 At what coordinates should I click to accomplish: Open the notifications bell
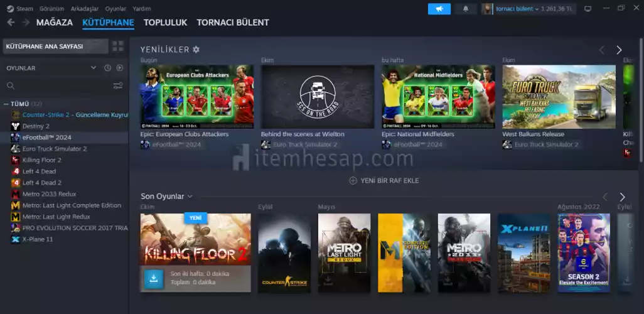point(465,9)
